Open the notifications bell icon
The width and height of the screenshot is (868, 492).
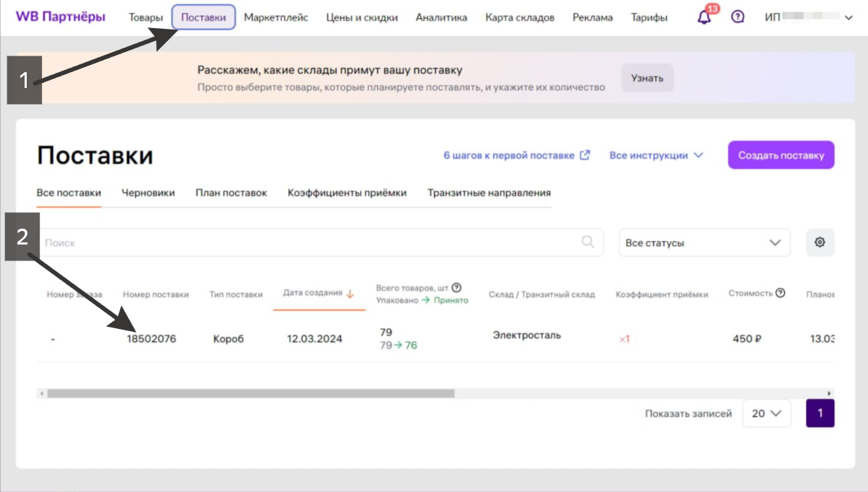(704, 17)
